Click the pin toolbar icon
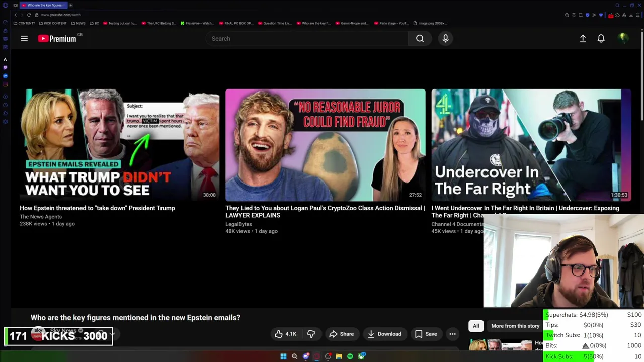Viewport: 644px width, 362px height. (x=574, y=15)
